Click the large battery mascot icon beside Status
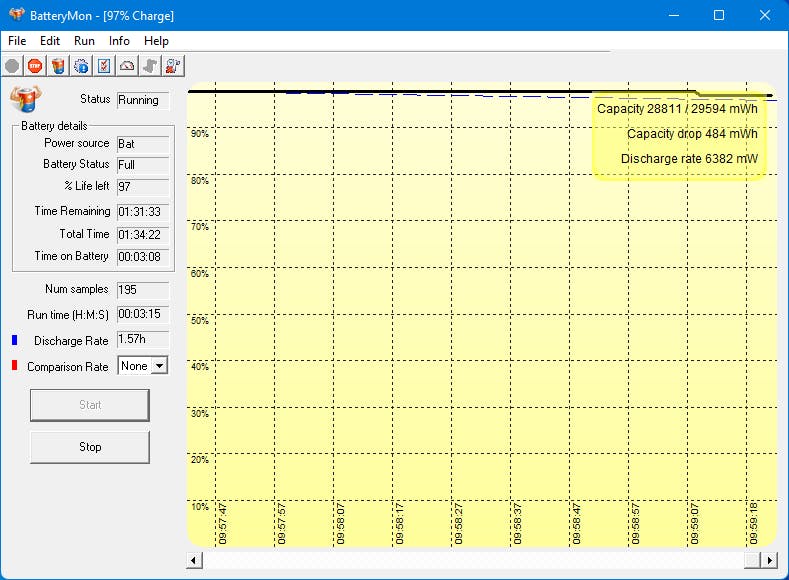Viewport: 789px width, 580px height. click(26, 99)
